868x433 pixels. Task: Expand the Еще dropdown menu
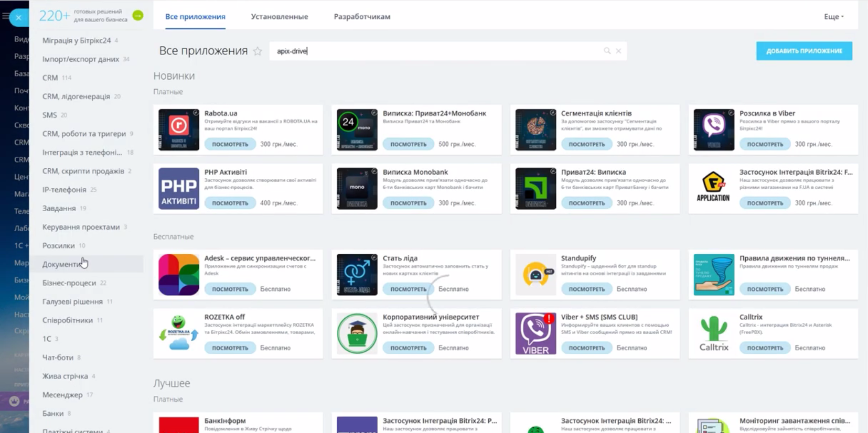[833, 16]
